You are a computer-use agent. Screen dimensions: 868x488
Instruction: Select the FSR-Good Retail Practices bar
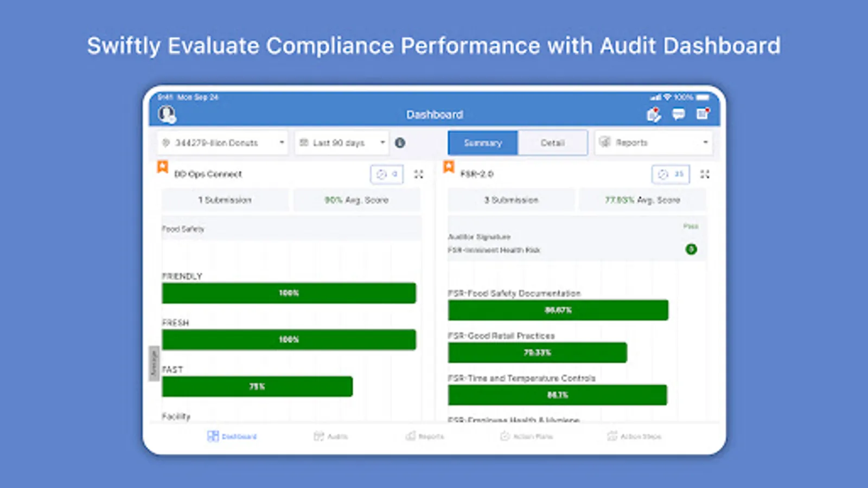(538, 352)
